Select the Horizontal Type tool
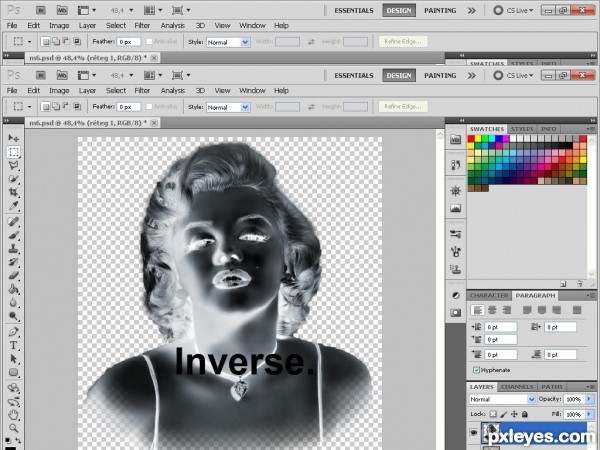The height and width of the screenshot is (450, 600). tap(14, 345)
